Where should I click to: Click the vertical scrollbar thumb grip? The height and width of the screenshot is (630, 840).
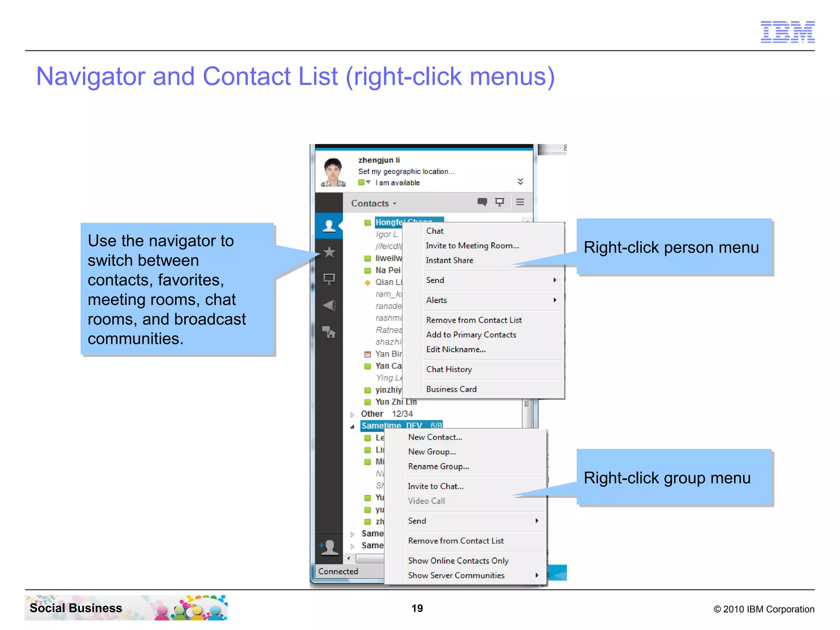pyautogui.click(x=527, y=404)
